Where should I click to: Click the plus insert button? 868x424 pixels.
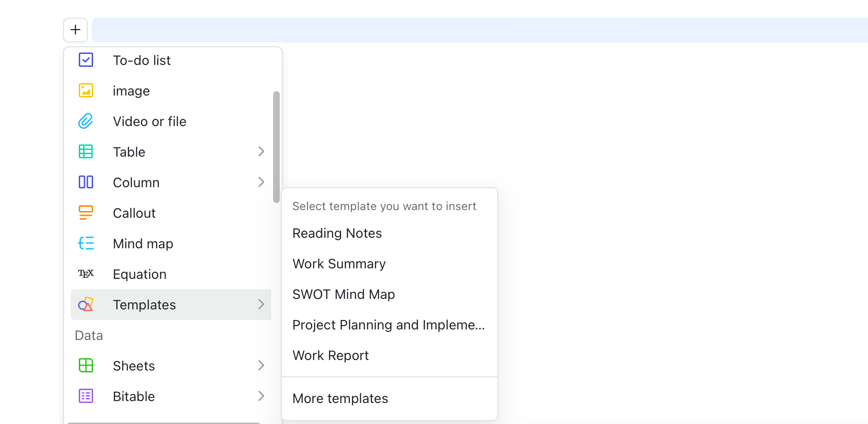[75, 30]
